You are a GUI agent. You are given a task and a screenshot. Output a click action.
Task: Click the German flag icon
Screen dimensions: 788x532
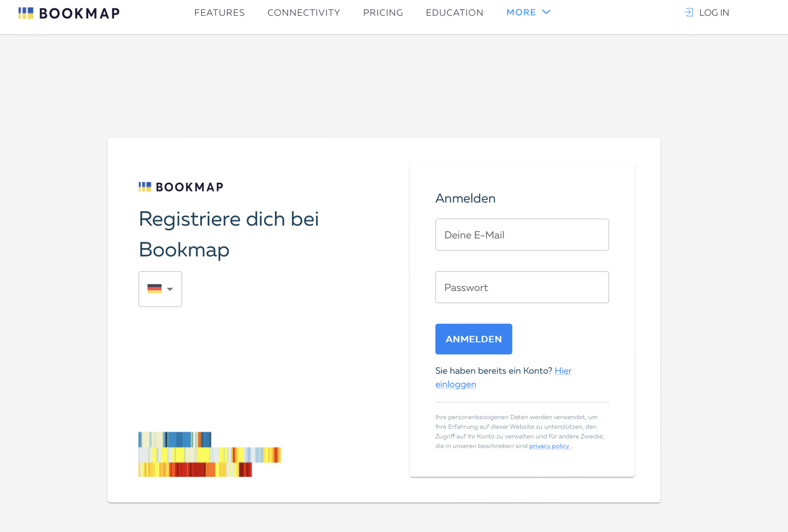pos(154,289)
